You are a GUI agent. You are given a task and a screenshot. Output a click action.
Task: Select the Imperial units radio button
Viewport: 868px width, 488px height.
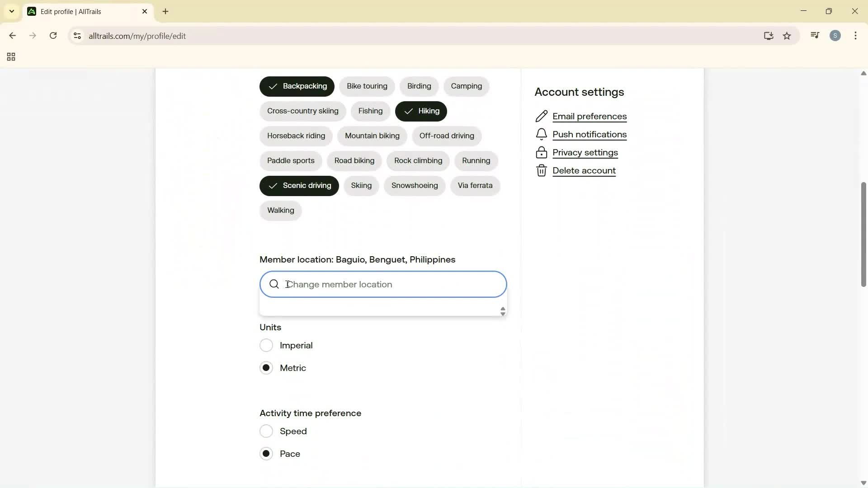point(266,345)
